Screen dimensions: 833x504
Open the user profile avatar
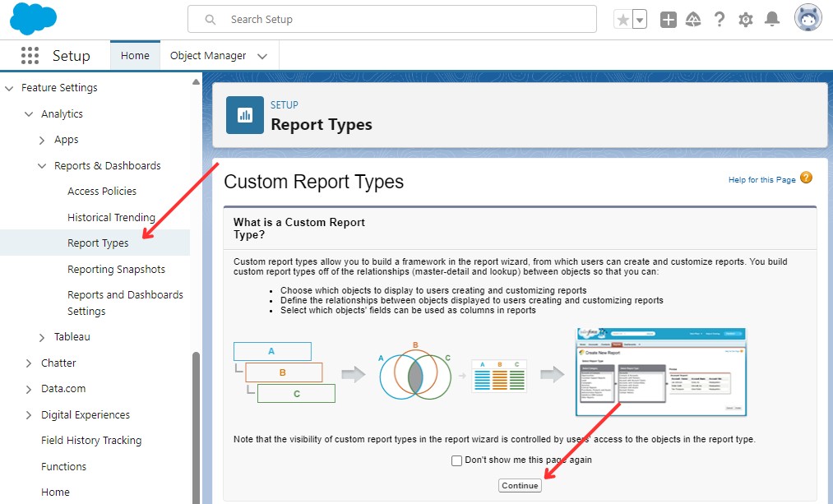[808, 19]
